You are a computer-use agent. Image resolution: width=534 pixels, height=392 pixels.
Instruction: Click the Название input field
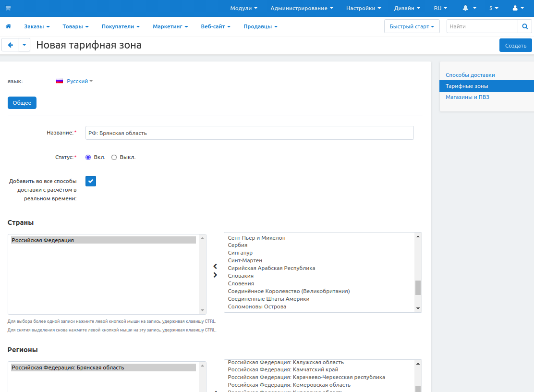(x=249, y=133)
